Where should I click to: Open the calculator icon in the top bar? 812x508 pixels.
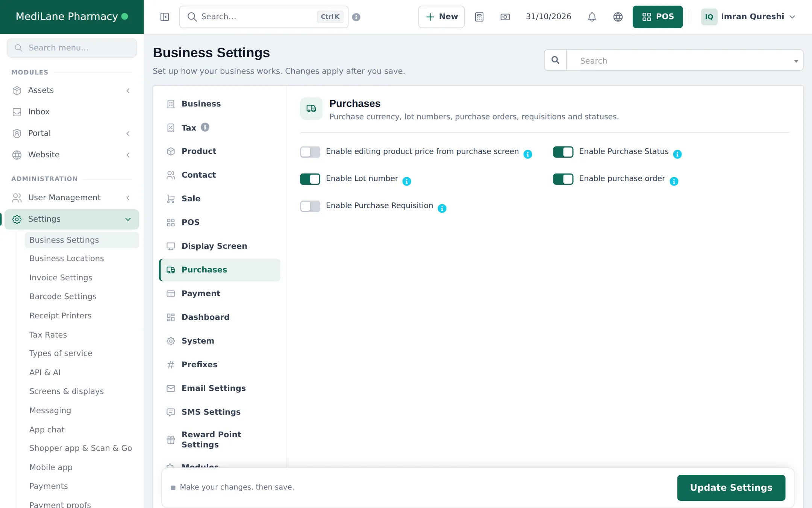(479, 17)
